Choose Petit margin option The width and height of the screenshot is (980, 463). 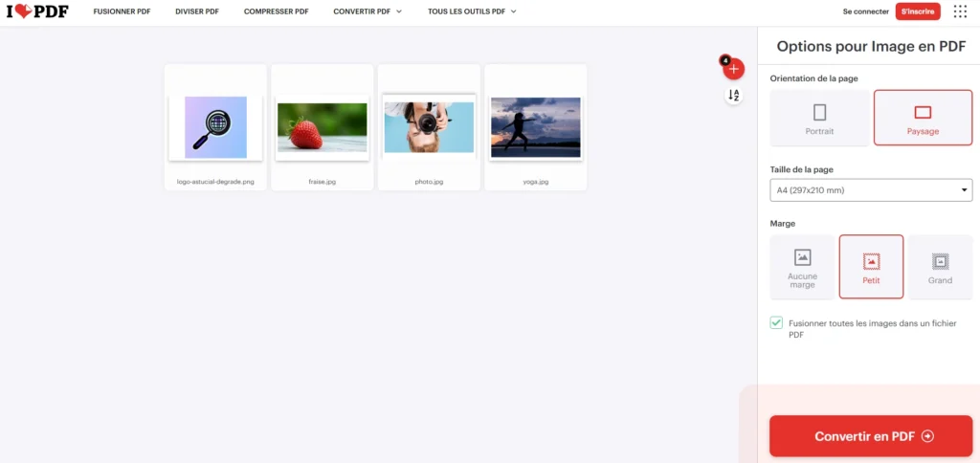[x=871, y=267]
